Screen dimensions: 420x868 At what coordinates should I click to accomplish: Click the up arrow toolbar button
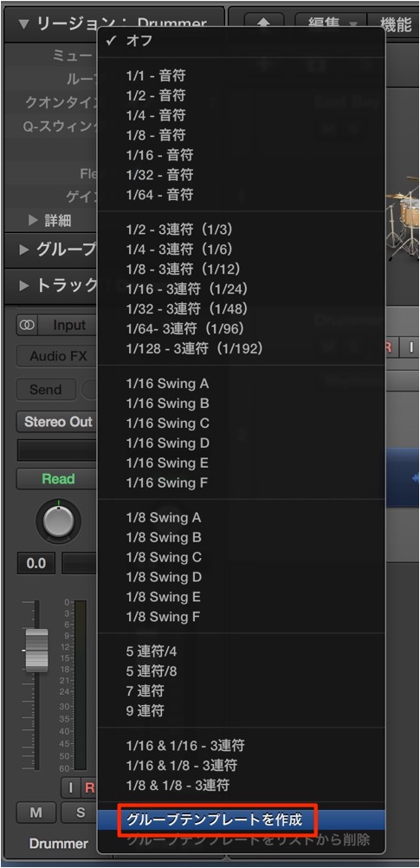pyautogui.click(x=266, y=23)
